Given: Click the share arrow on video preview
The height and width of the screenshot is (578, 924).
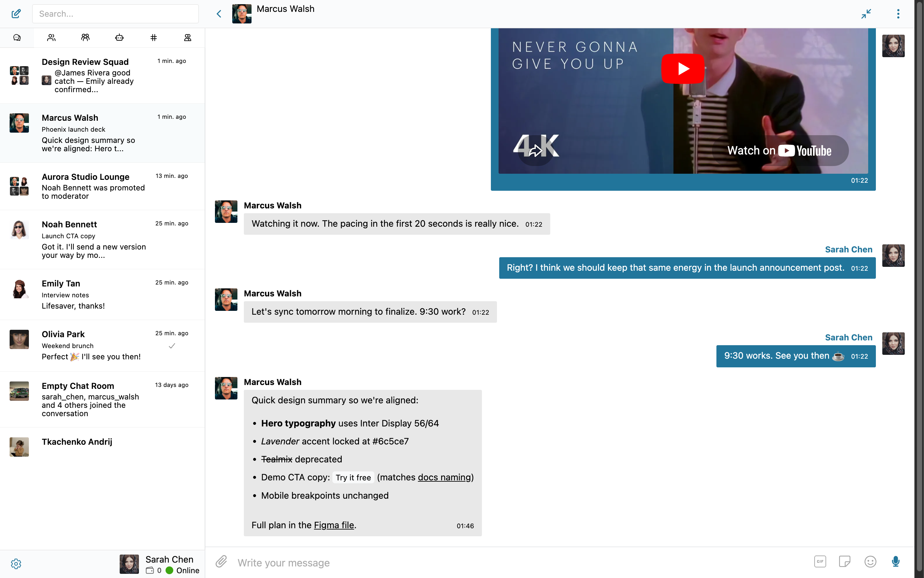Looking at the screenshot, I should pos(535,151).
